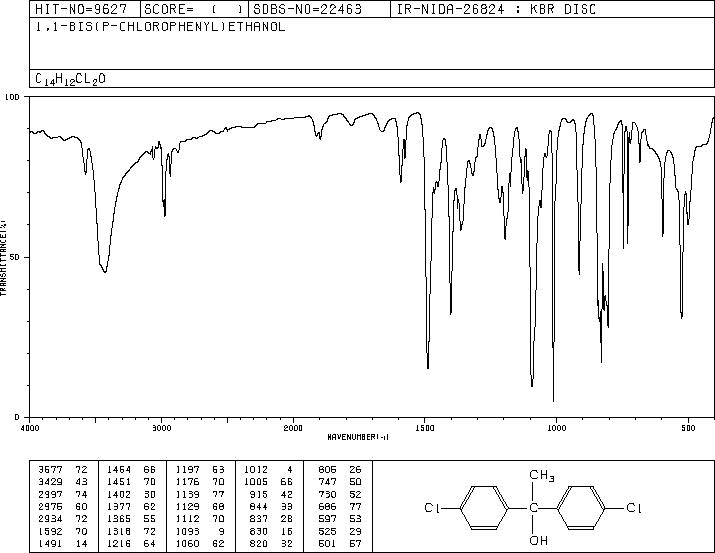Click the 806 wavenumber cell
Screen dimensions: 715x553
point(327,470)
